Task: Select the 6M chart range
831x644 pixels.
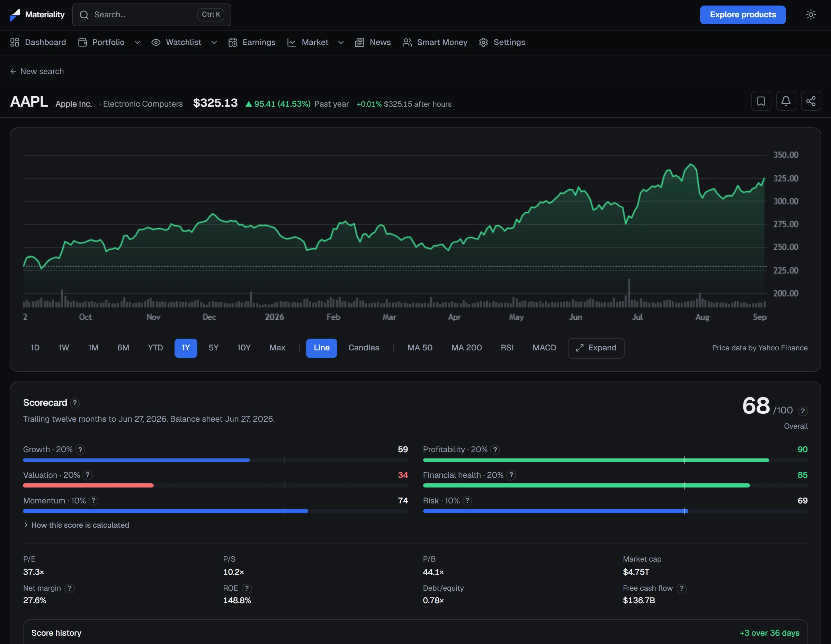Action: [123, 348]
